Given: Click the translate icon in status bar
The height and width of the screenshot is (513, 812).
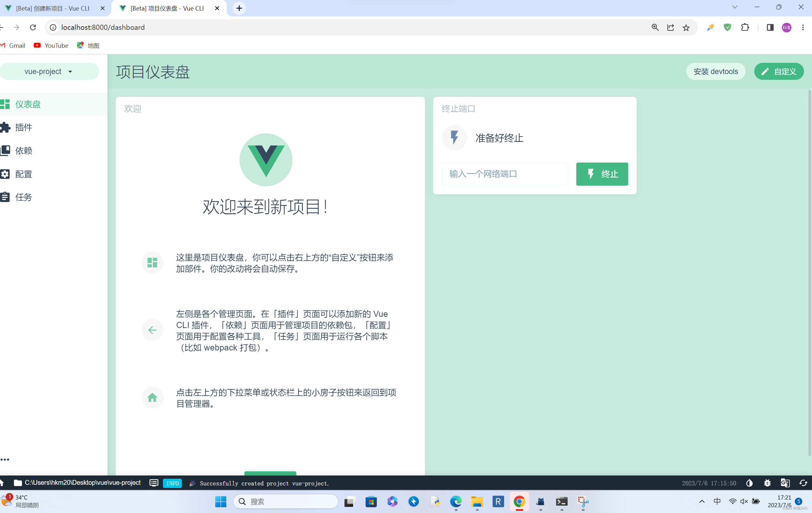Looking at the screenshot, I should pyautogui.click(x=785, y=483).
